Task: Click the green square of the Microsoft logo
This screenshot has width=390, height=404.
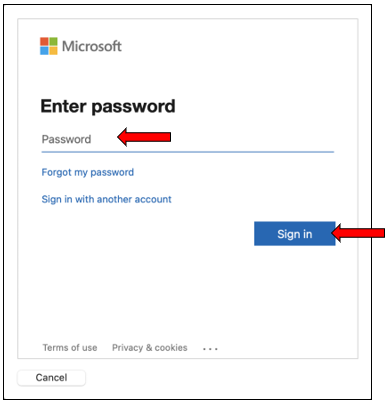Action: [x=53, y=41]
